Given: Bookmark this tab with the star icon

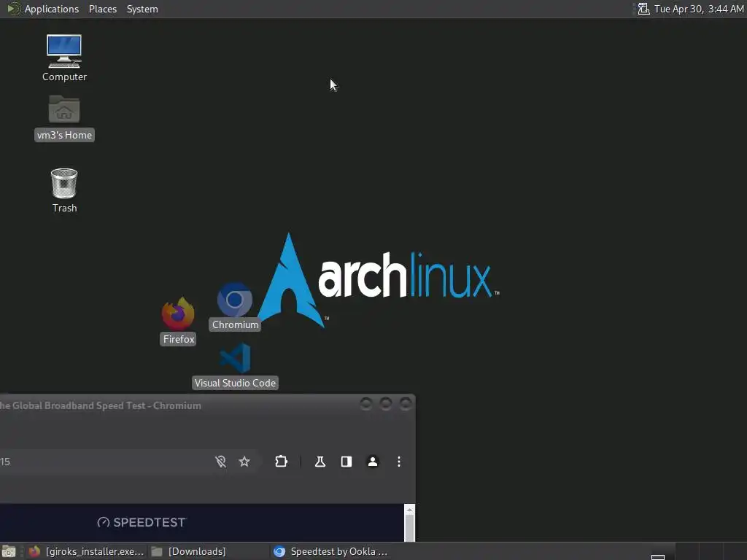Looking at the screenshot, I should (x=244, y=462).
